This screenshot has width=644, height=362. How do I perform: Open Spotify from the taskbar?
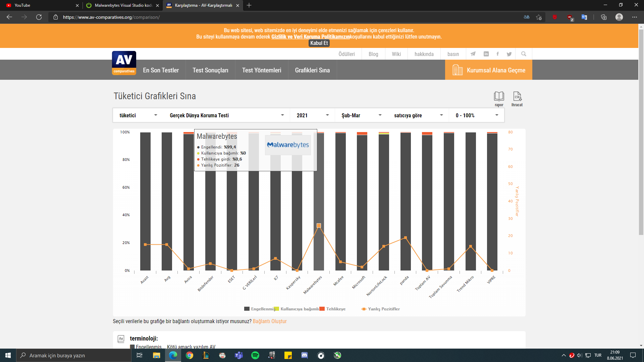coord(255,355)
